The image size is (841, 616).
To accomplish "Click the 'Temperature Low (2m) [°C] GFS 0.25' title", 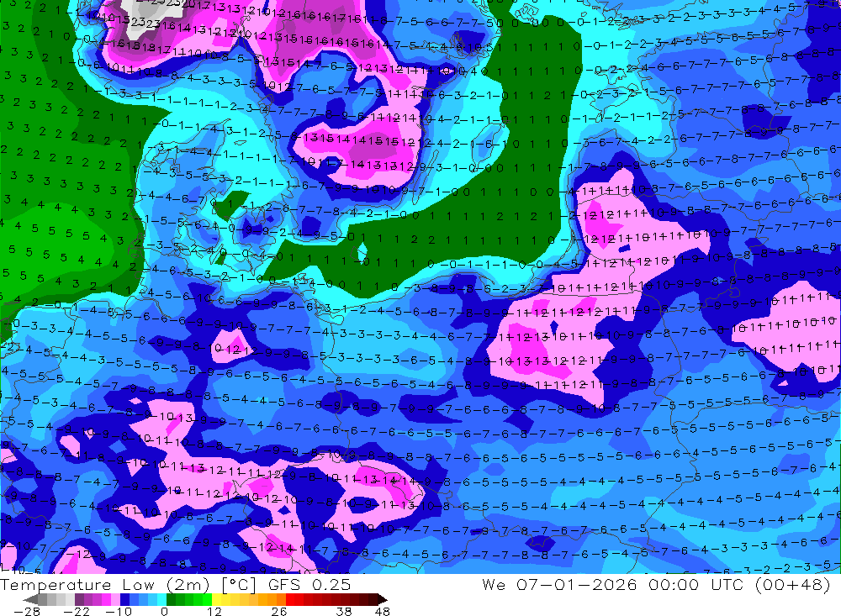I will [176, 584].
